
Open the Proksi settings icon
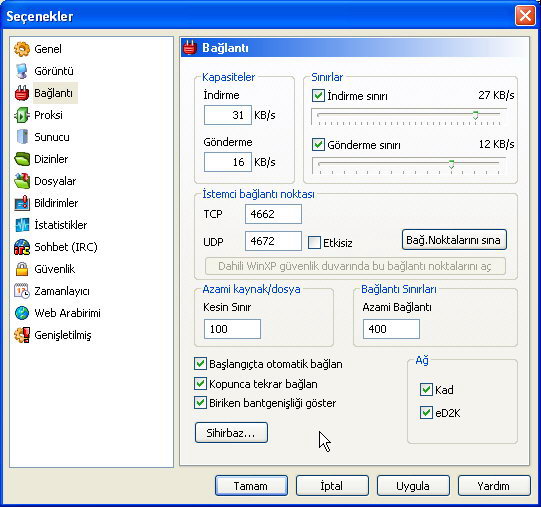[x=22, y=115]
